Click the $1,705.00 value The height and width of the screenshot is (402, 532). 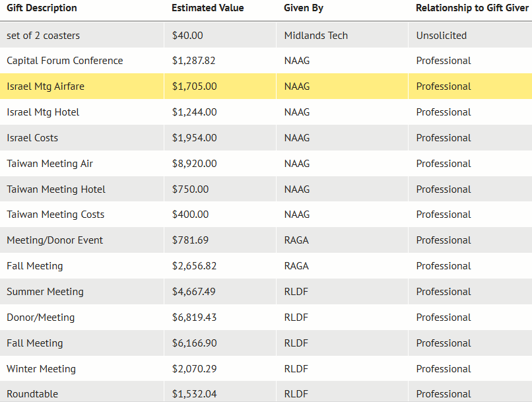click(195, 86)
